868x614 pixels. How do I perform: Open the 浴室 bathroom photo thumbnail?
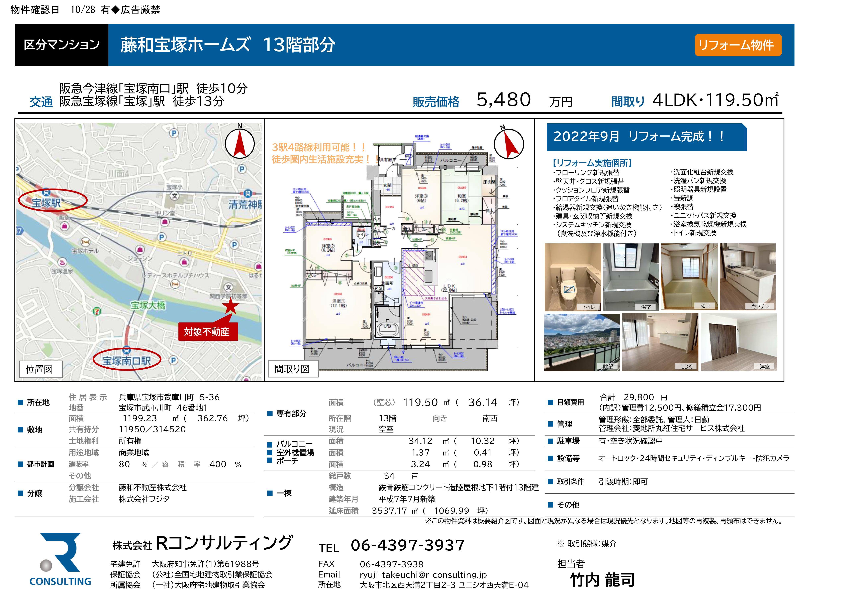coord(631,277)
